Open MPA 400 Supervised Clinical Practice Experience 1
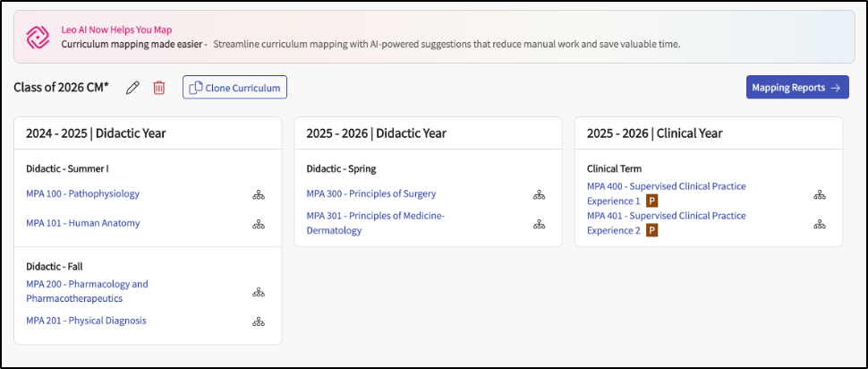Screen dimensions: 868x369 tap(666, 187)
